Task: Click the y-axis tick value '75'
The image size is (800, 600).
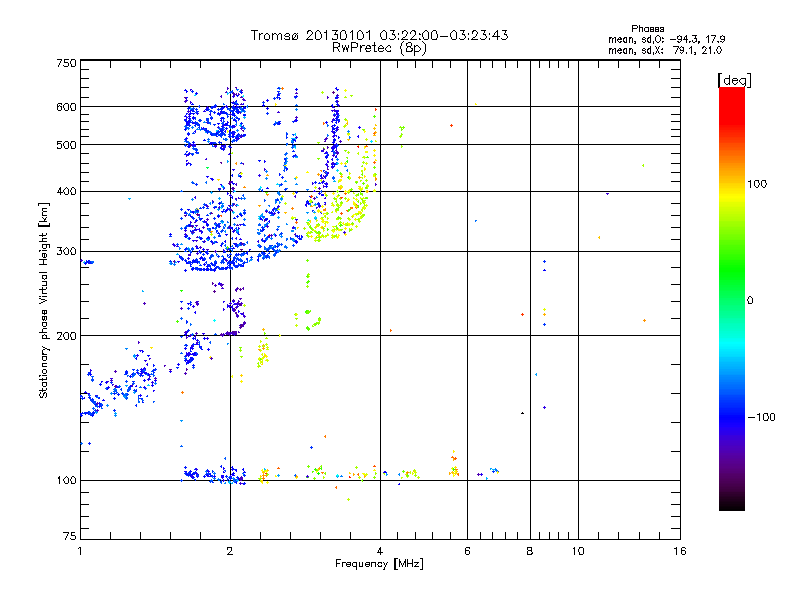Action: point(70,536)
